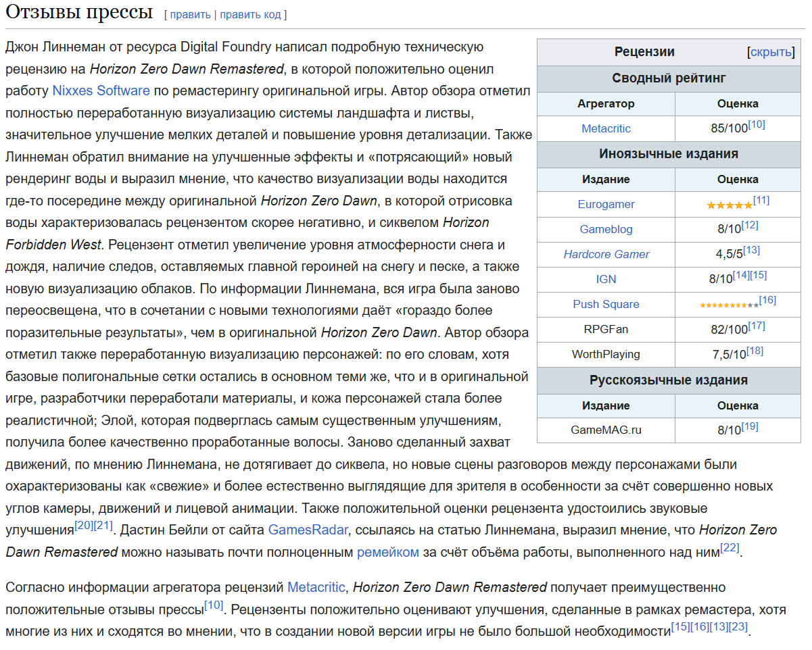Image resolution: width=812 pixels, height=650 pixels.
Task: Open footnote [23] at paragraph end
Action: coord(739,626)
